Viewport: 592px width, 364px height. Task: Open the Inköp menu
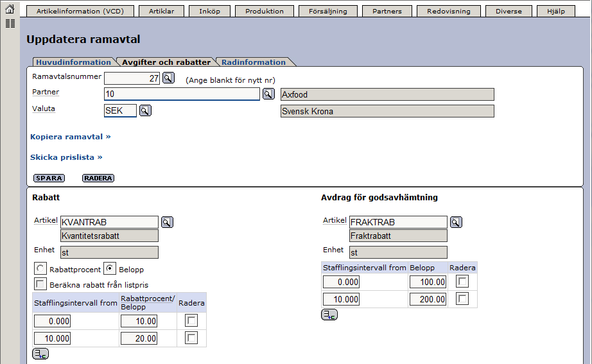(x=209, y=12)
